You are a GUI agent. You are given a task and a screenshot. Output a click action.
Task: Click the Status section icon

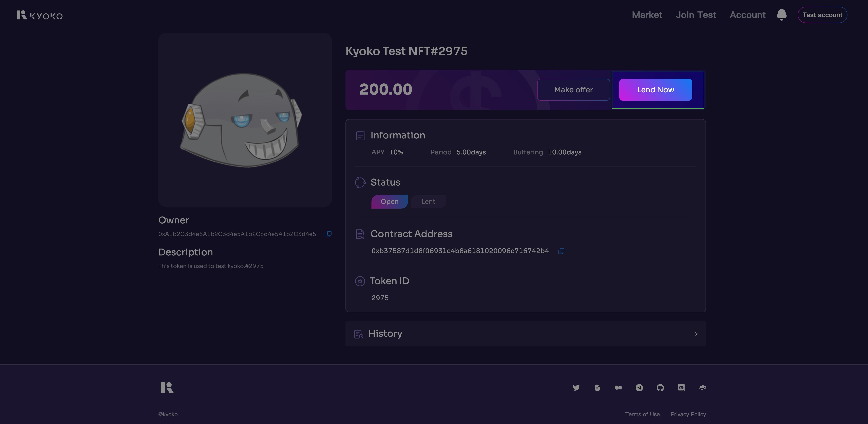[x=360, y=183]
